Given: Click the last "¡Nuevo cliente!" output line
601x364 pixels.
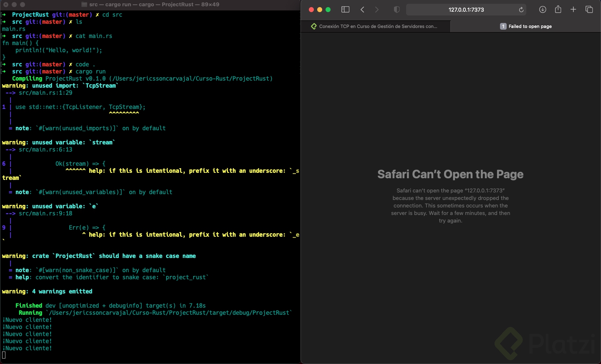Looking at the screenshot, I should tap(27, 348).
